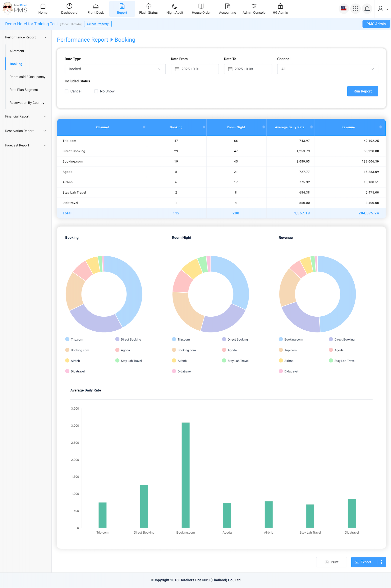
Task: Select Room sold / Occupancy report
Action: click(27, 77)
